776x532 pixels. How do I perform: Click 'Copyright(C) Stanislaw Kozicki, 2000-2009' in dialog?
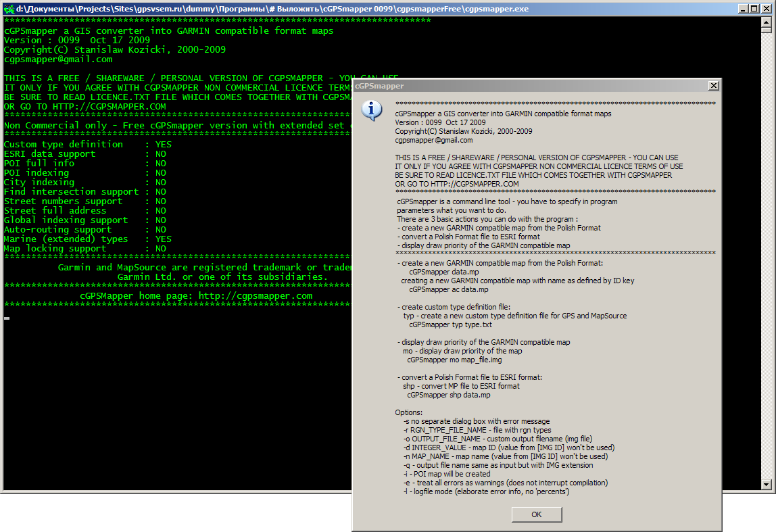point(464,131)
